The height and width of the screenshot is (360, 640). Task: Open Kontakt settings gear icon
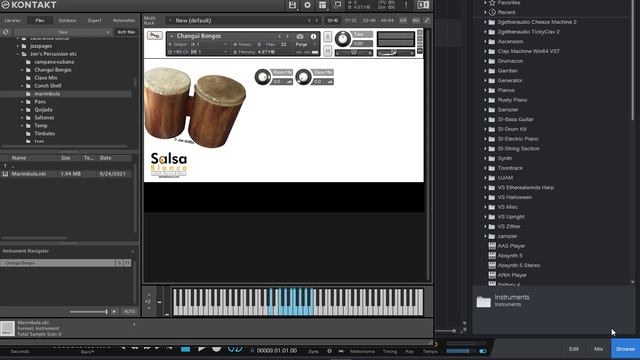[x=307, y=5]
